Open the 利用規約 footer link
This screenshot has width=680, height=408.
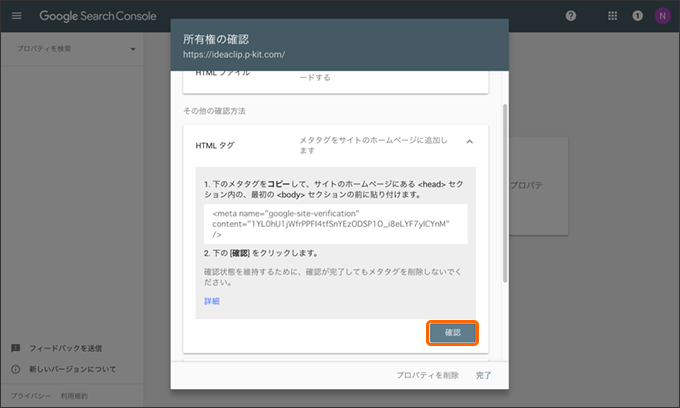click(x=74, y=396)
